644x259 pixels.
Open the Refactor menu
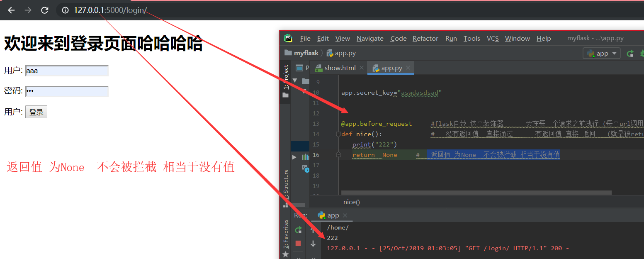point(425,38)
